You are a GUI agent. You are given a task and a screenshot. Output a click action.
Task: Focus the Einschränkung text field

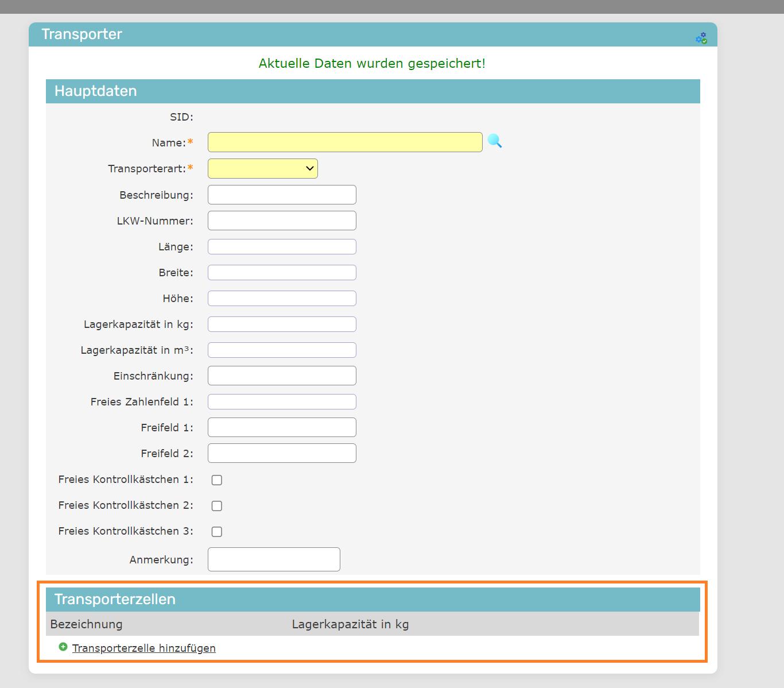click(x=282, y=376)
